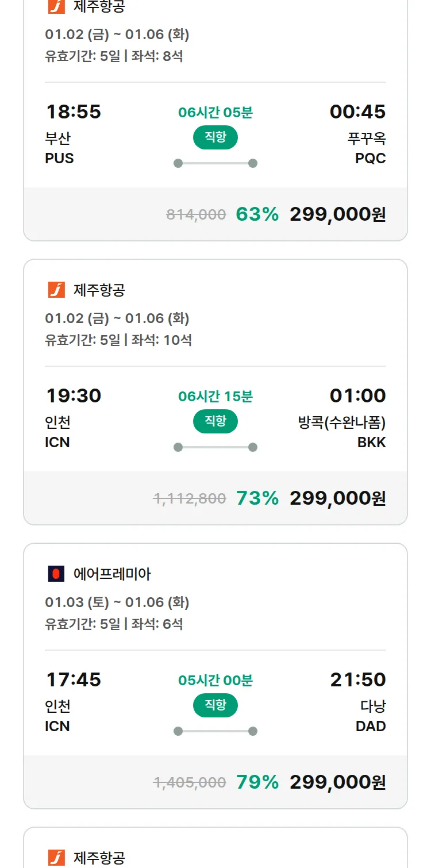431x868 pixels.
Task: Click the struck-through 1,405,000 original price
Action: tap(190, 782)
